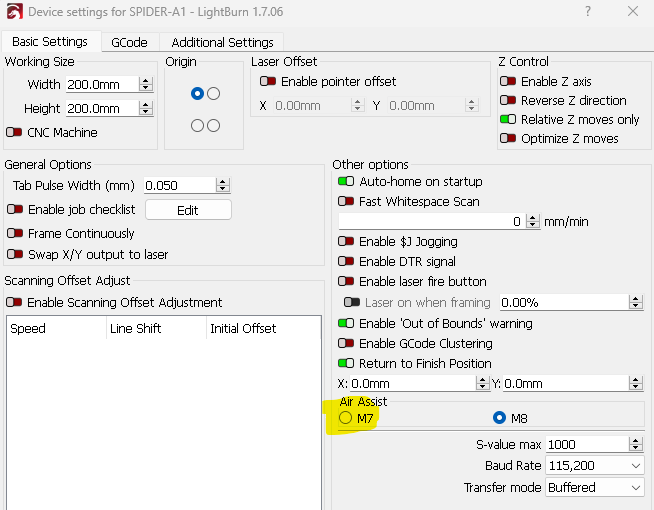Image resolution: width=654 pixels, height=510 pixels.
Task: Click the S-value max input field
Action: pyautogui.click(x=587, y=445)
